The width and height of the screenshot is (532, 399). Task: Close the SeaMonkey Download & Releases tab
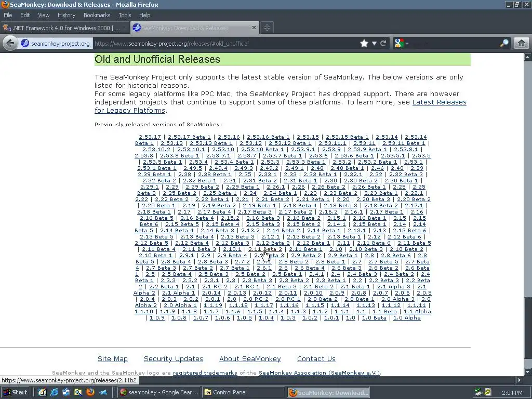coord(254,28)
